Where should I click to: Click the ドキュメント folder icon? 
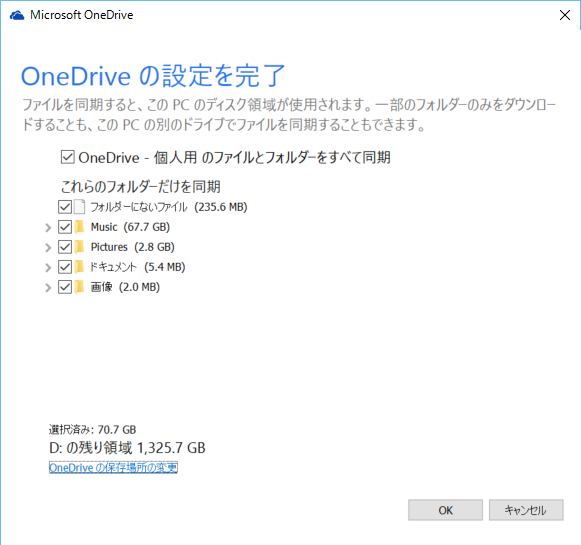(79, 267)
